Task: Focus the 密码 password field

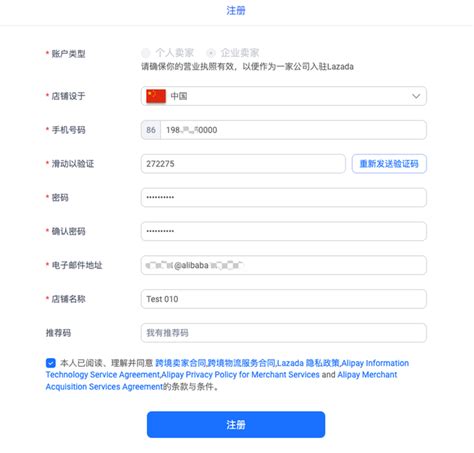Action: (x=284, y=197)
